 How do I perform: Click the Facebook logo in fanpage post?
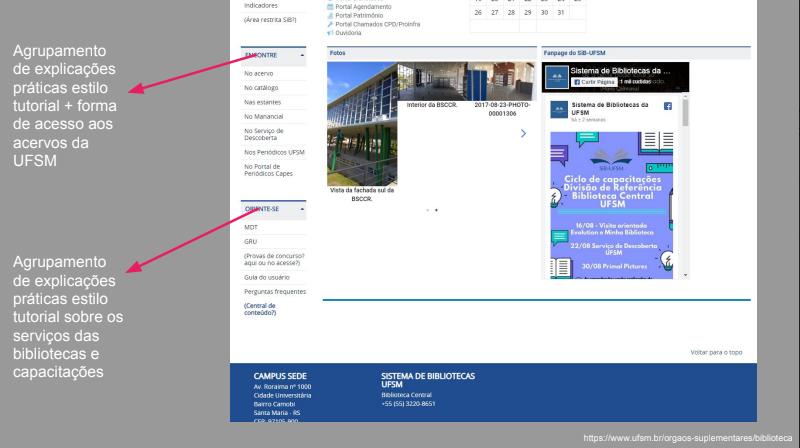pyautogui.click(x=667, y=104)
